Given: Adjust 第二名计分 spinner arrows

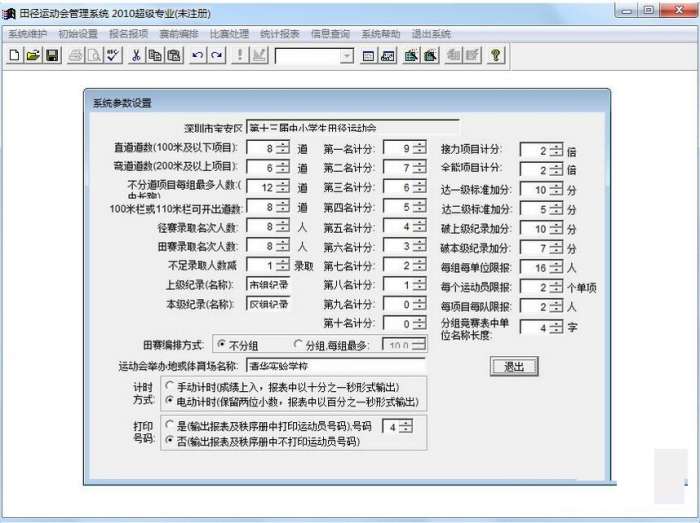Looking at the screenshot, I should pos(419,167).
